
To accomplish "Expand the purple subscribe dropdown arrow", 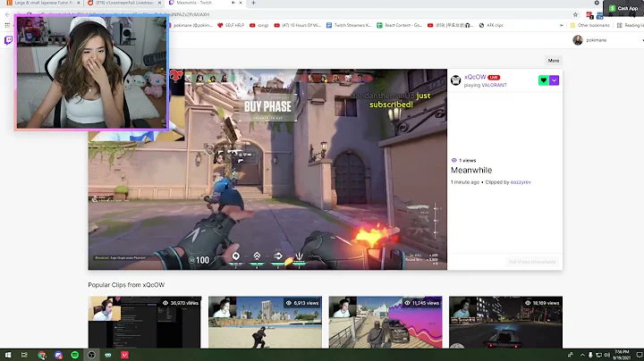I will (554, 80).
